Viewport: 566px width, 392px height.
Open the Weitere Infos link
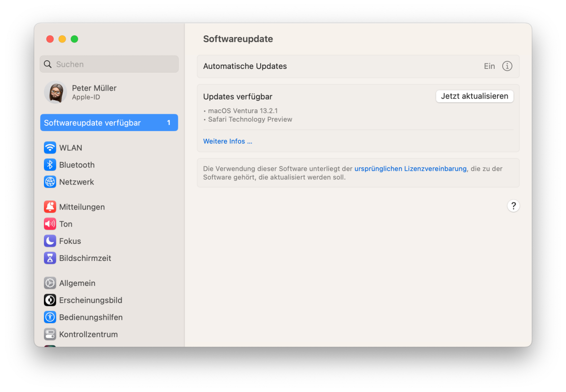coord(228,141)
